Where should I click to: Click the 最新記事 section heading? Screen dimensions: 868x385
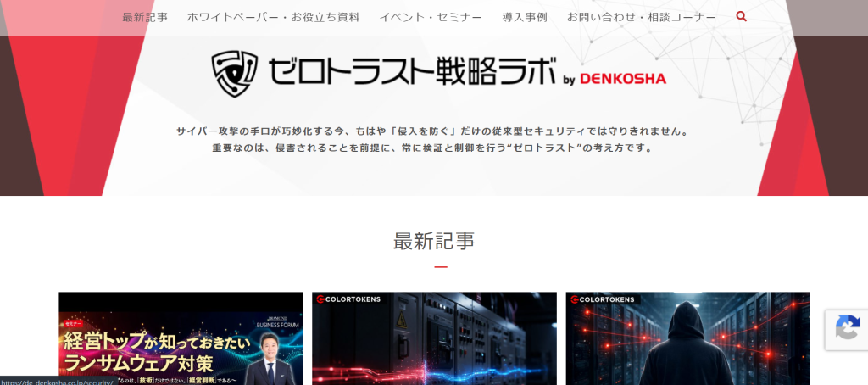[x=434, y=242]
